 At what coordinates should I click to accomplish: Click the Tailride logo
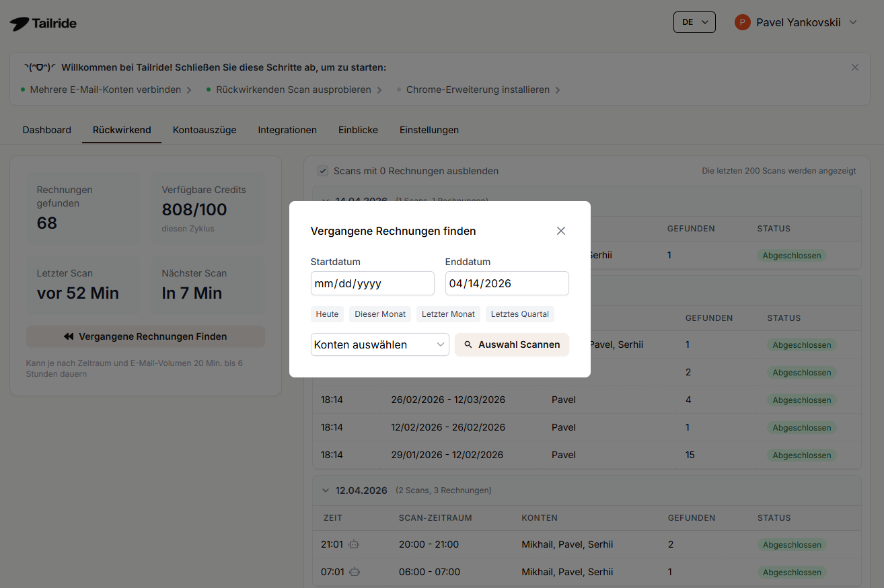point(43,24)
